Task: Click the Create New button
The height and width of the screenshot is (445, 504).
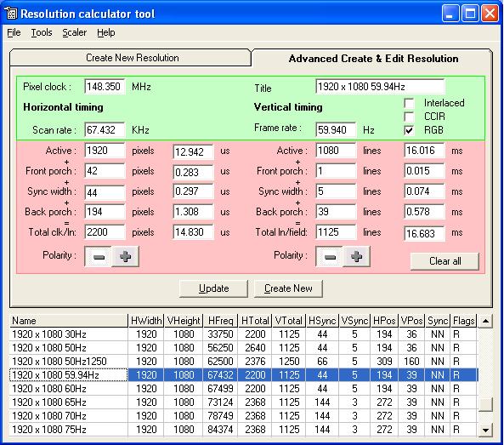Action: click(x=288, y=288)
